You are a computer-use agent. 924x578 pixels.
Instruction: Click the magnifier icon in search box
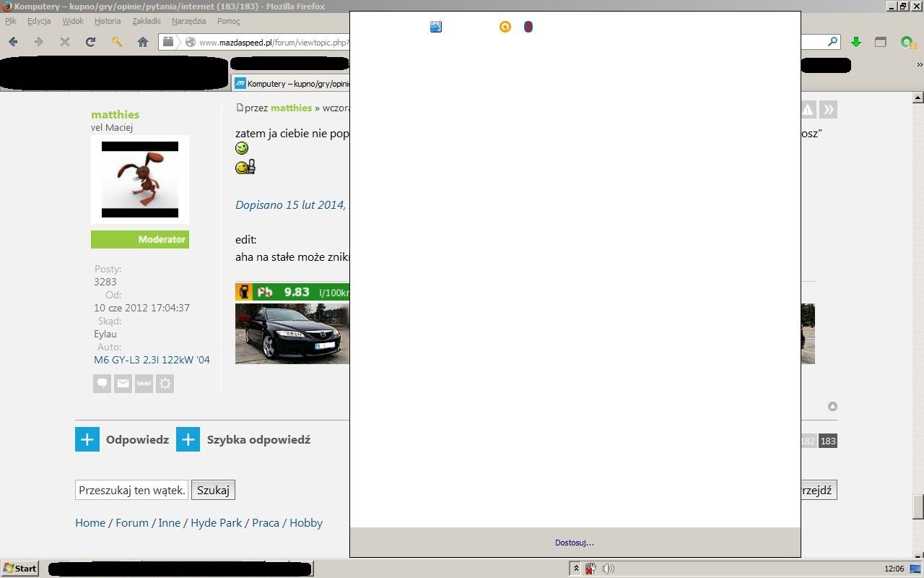click(832, 42)
